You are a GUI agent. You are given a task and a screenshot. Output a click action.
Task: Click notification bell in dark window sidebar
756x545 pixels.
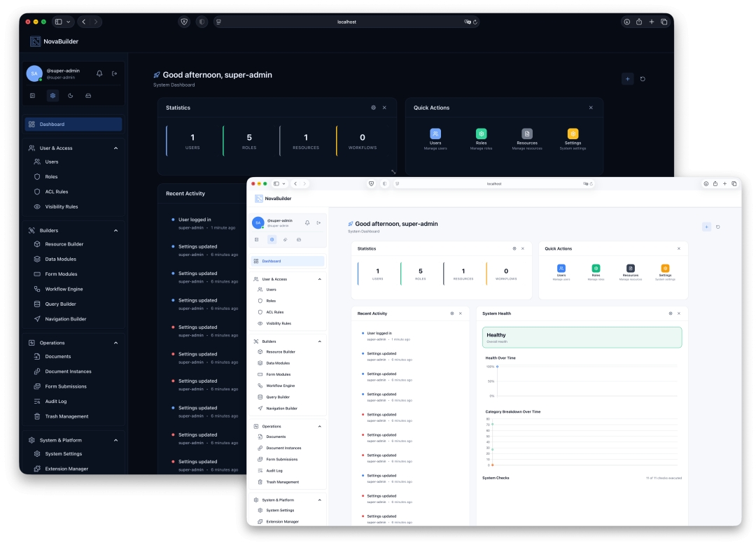pyautogui.click(x=99, y=73)
